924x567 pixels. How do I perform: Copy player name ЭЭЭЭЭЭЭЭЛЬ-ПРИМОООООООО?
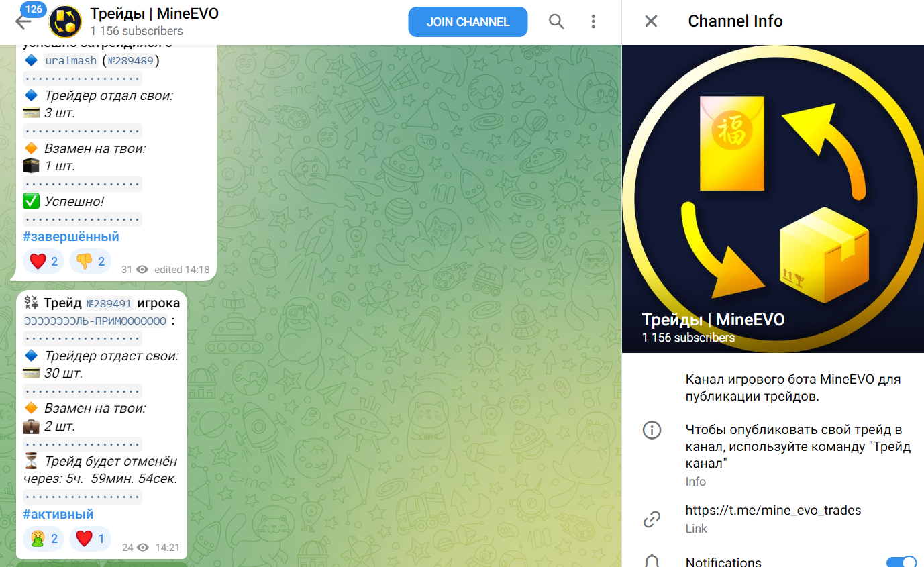pos(95,321)
